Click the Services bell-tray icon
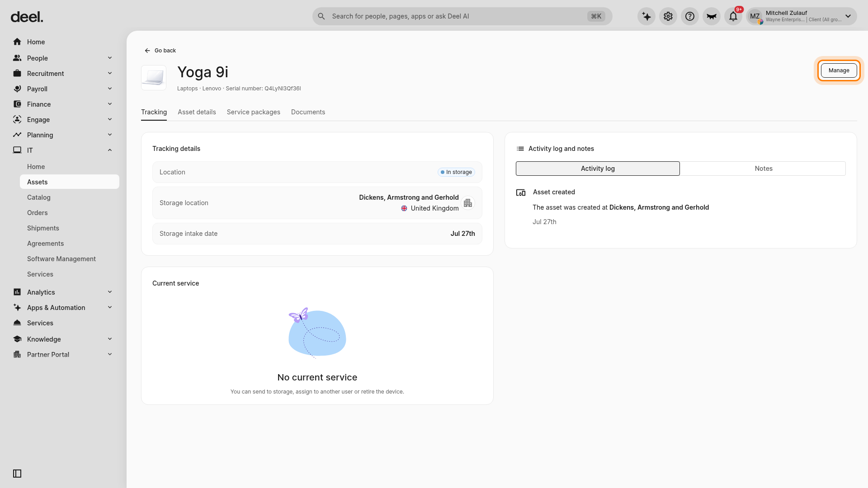868x488 pixels. tap(17, 323)
